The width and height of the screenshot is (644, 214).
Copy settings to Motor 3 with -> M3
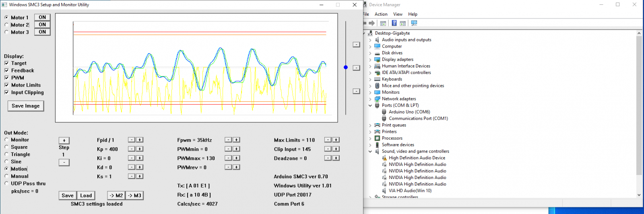point(134,195)
